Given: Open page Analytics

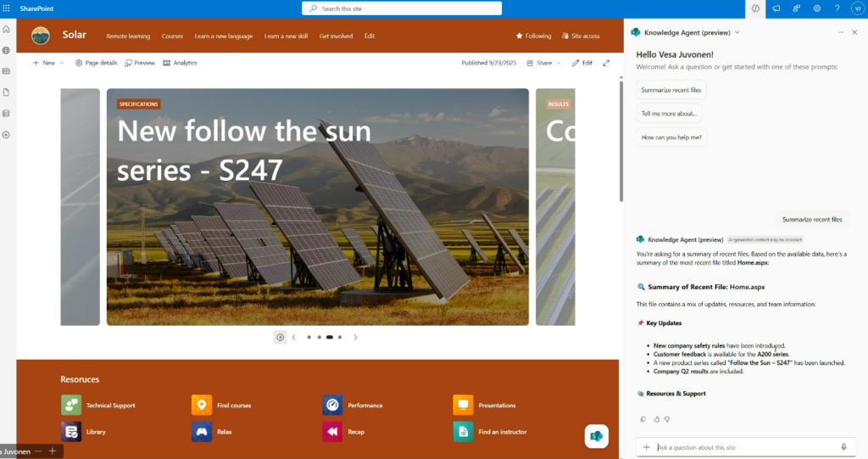Looking at the screenshot, I should click(x=180, y=63).
